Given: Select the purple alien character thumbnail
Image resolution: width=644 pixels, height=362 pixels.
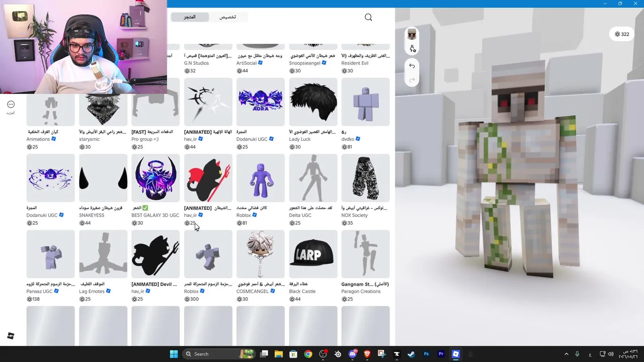Looking at the screenshot, I should pyautogui.click(x=261, y=178).
